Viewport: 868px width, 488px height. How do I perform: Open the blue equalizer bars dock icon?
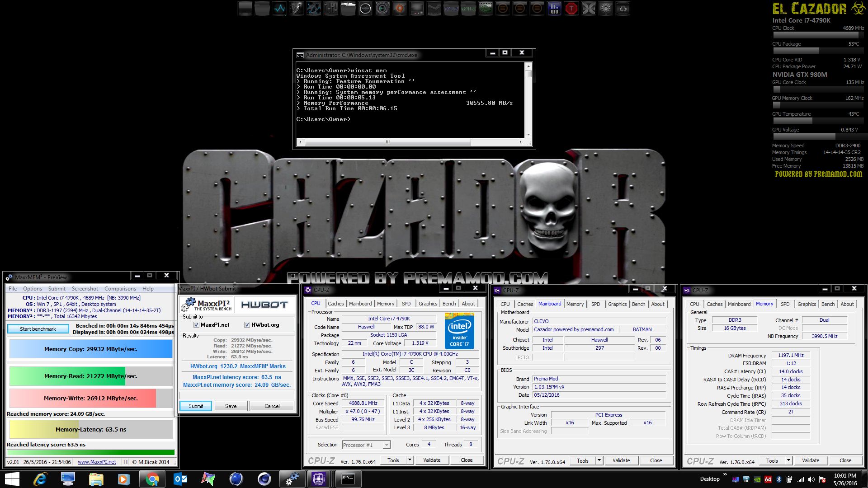pyautogui.click(x=554, y=9)
